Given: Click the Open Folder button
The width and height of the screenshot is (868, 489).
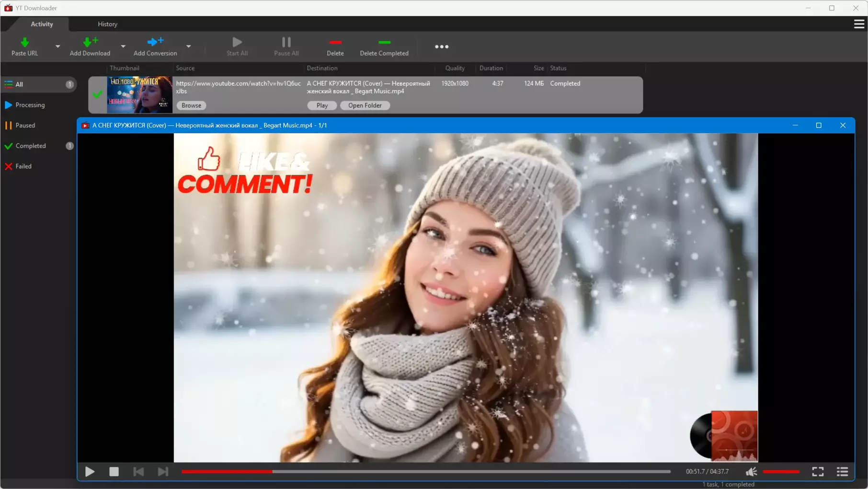Looking at the screenshot, I should tap(365, 105).
